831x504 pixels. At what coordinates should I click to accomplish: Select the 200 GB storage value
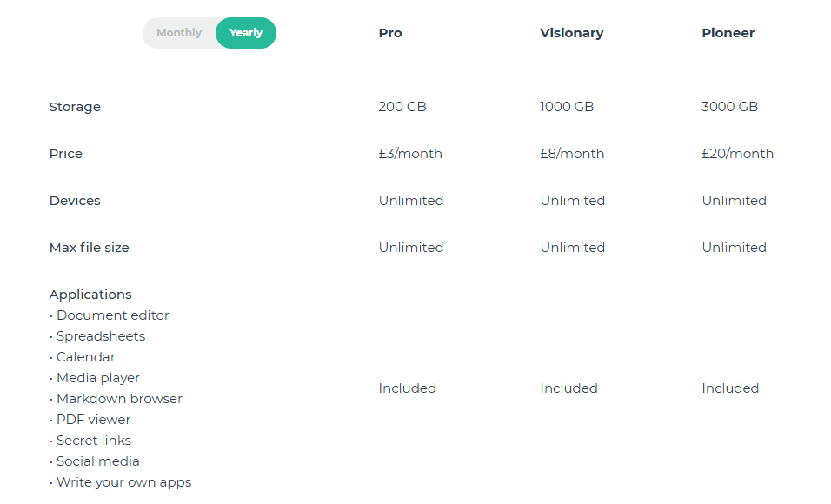pos(402,107)
